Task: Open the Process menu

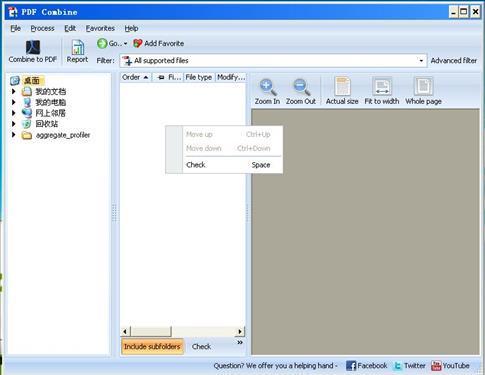Action: coord(42,28)
